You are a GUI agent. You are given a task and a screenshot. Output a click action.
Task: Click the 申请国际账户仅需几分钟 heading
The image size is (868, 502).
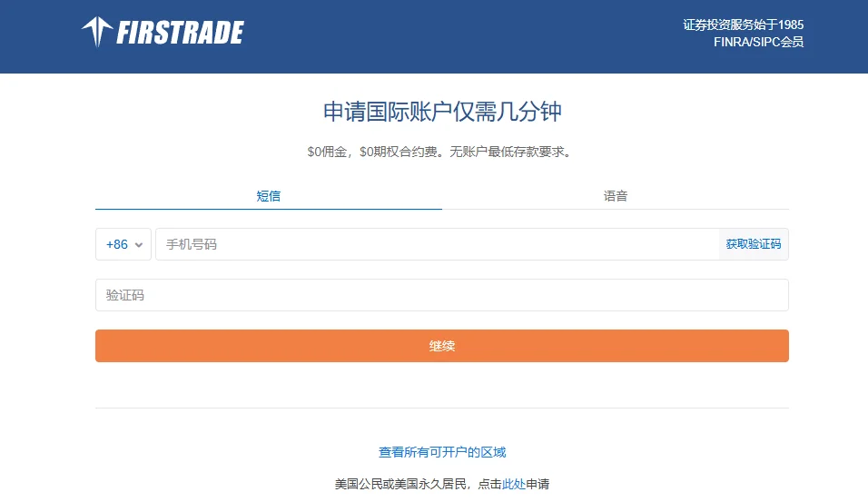tap(442, 112)
